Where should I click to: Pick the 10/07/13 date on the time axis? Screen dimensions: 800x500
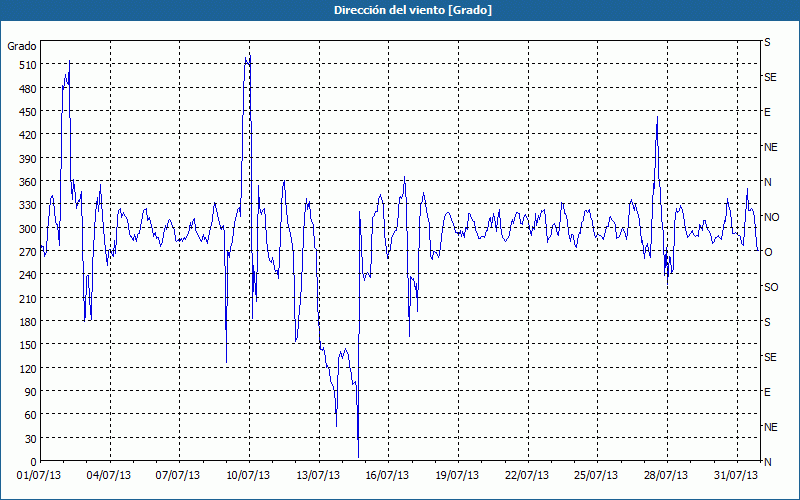point(248,476)
